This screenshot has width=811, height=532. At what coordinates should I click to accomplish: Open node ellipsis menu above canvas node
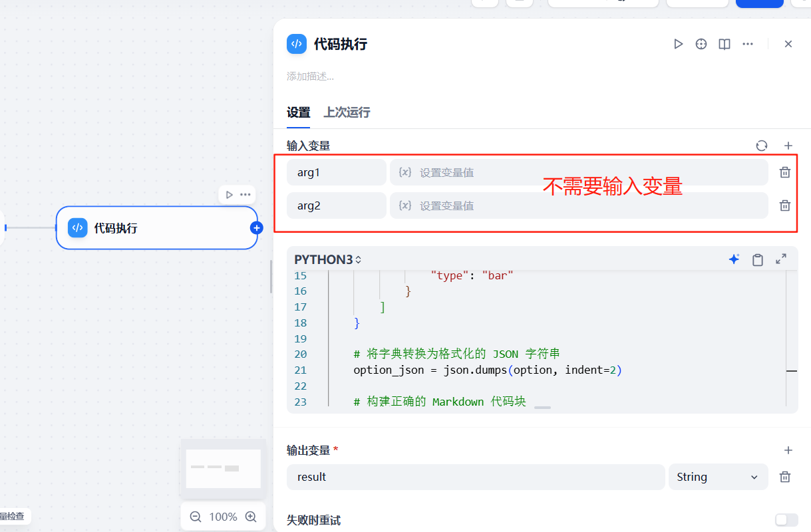click(245, 195)
